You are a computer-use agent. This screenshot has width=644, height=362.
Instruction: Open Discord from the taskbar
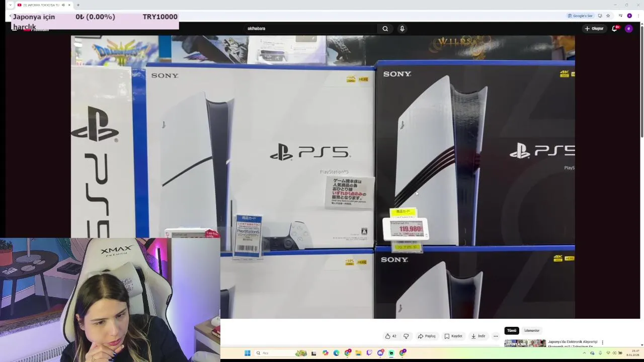pos(380,353)
